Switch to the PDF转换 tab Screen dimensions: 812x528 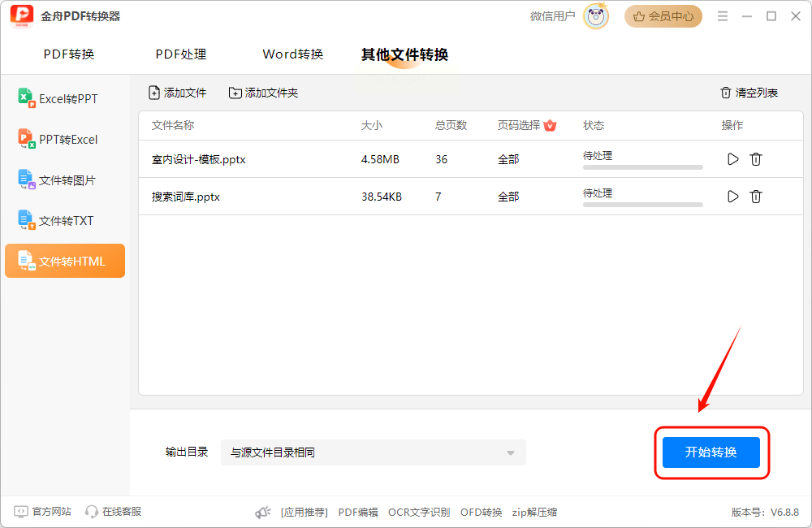click(x=69, y=54)
